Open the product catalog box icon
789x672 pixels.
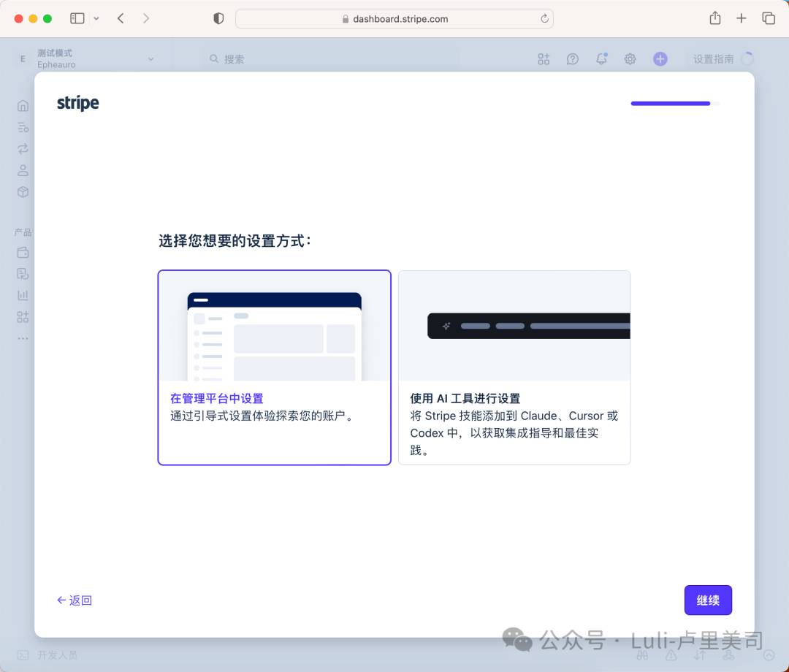tap(23, 192)
